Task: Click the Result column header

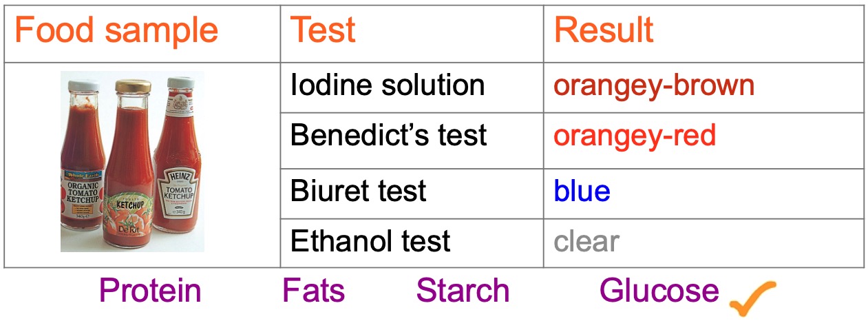Action: [604, 31]
